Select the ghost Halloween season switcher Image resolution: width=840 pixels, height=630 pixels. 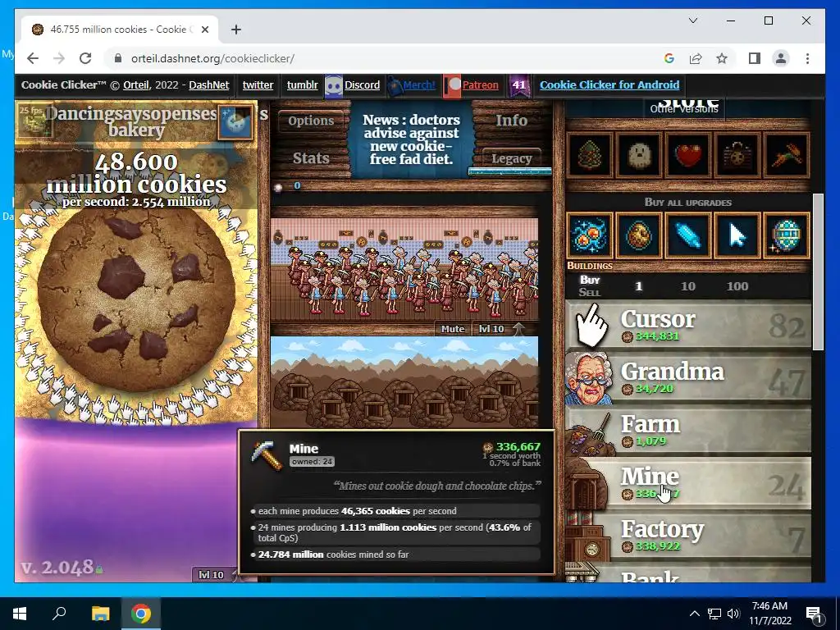pyautogui.click(x=638, y=155)
